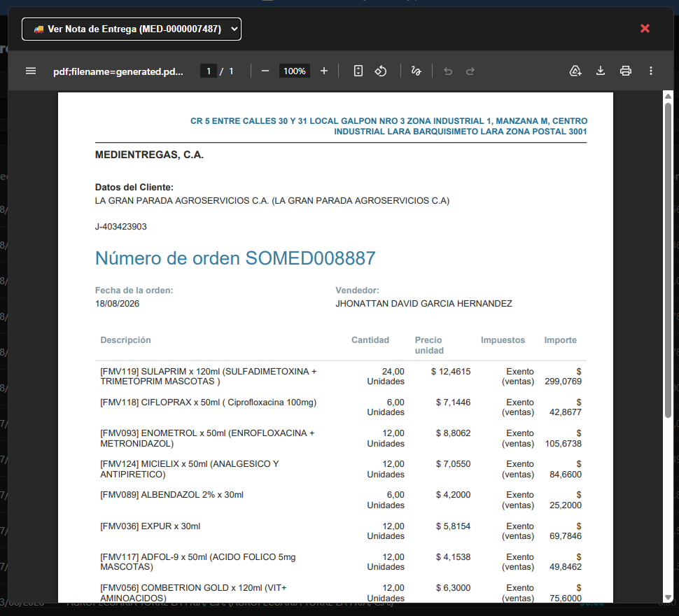Click the [FMV124] MICIELIX x 50ml row
The height and width of the screenshot is (616, 679).
tap(341, 469)
